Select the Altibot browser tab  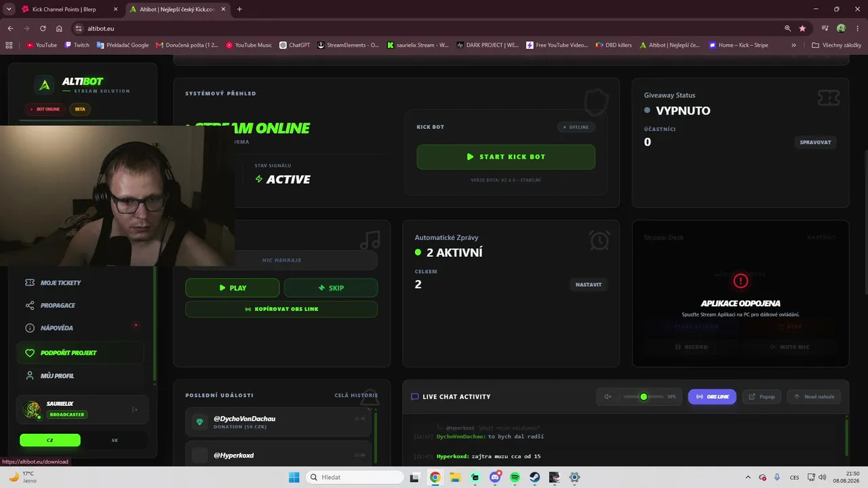(x=178, y=9)
